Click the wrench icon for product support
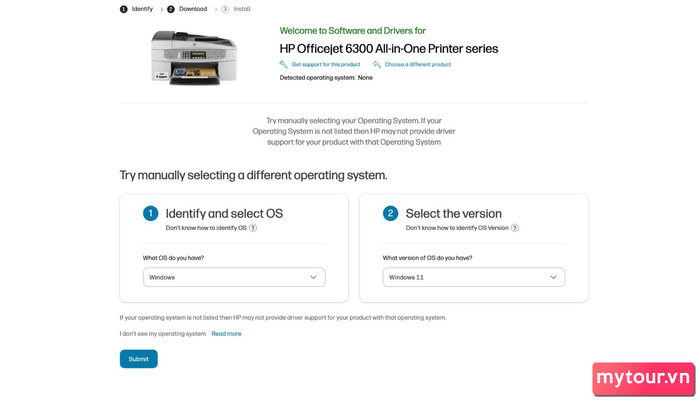Screen dimensions: 700x403 tap(283, 64)
